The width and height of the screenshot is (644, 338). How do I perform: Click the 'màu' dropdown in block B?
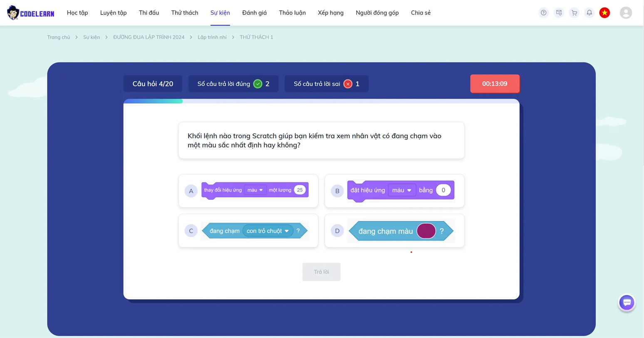[401, 190]
